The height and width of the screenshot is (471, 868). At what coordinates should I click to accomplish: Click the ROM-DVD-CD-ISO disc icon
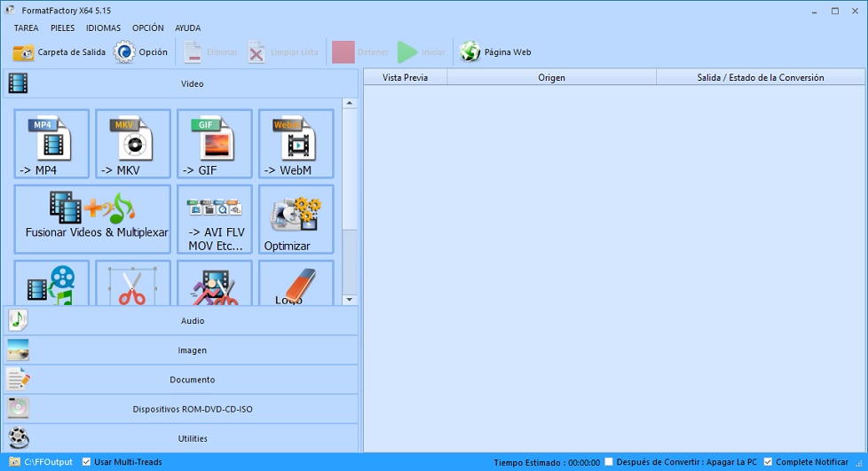pos(18,408)
